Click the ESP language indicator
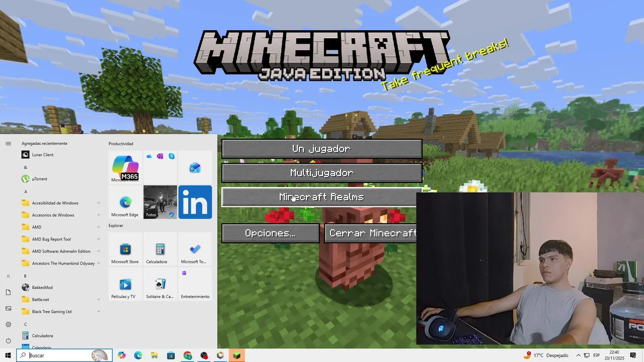This screenshot has height=362, width=644. click(x=597, y=355)
